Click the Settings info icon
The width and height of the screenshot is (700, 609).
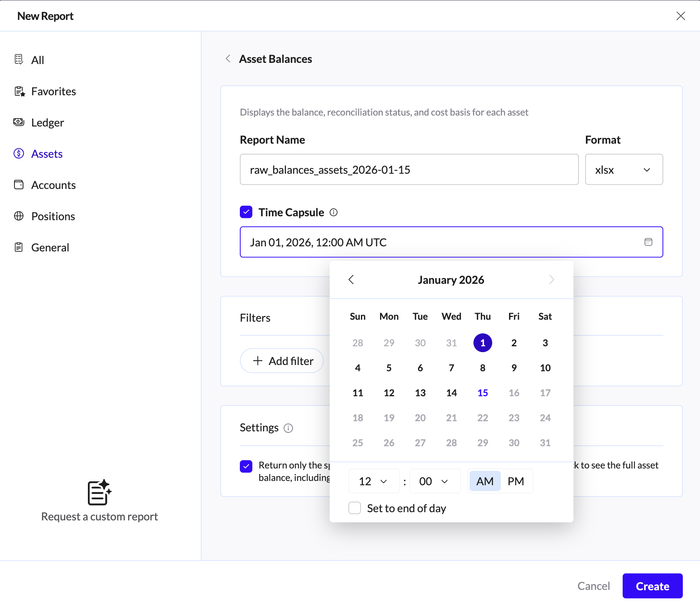click(288, 428)
